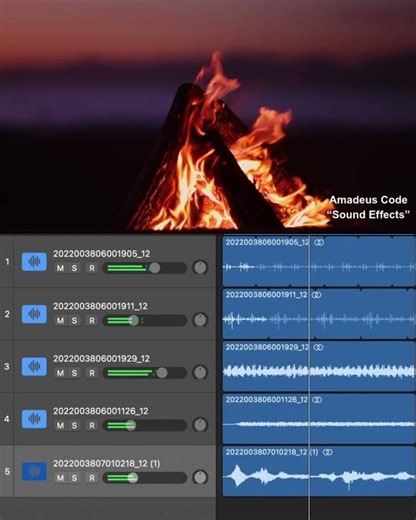This screenshot has width=416, height=520.
Task: Click loop icon on region 2022003806001929_12
Action: coord(318,347)
